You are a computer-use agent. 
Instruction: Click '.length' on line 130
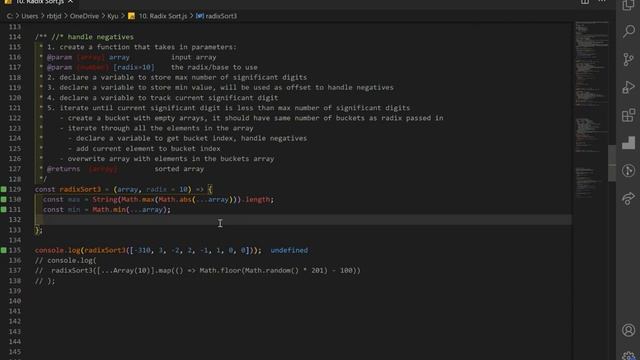click(257, 200)
